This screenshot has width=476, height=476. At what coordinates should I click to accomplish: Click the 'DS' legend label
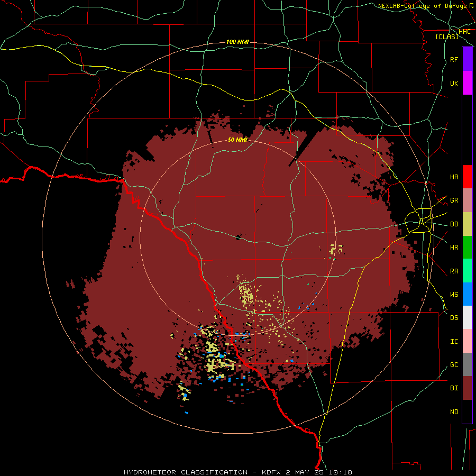(x=454, y=318)
